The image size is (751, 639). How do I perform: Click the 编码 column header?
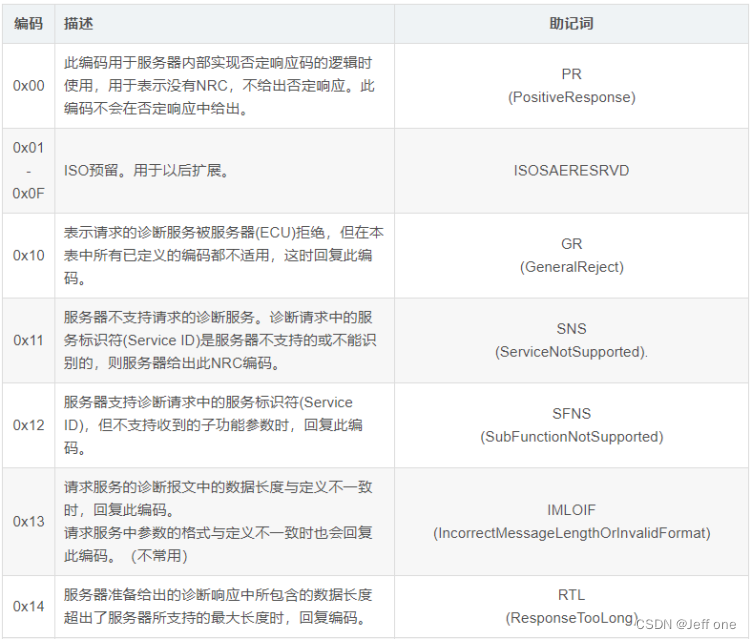point(28,23)
